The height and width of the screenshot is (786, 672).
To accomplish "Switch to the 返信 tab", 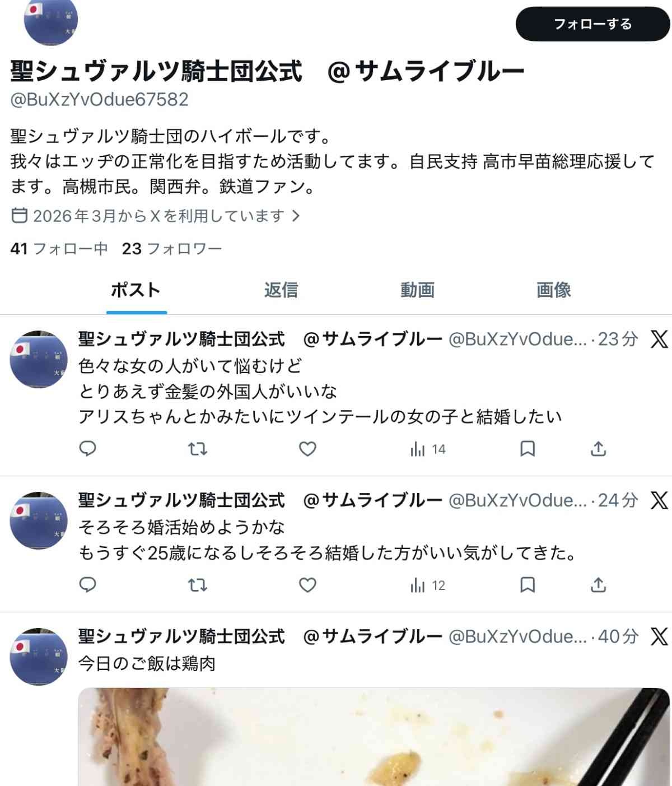I will pos(281,290).
